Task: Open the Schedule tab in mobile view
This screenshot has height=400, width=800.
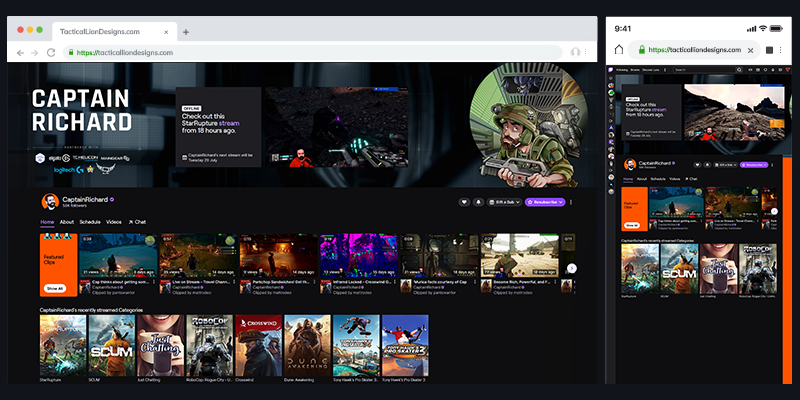Action: coord(658,179)
